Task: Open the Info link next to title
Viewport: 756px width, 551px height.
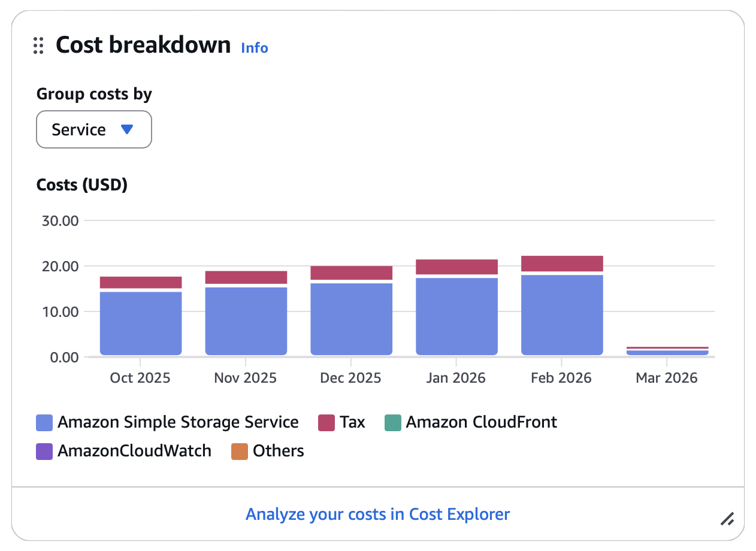Action: point(254,48)
